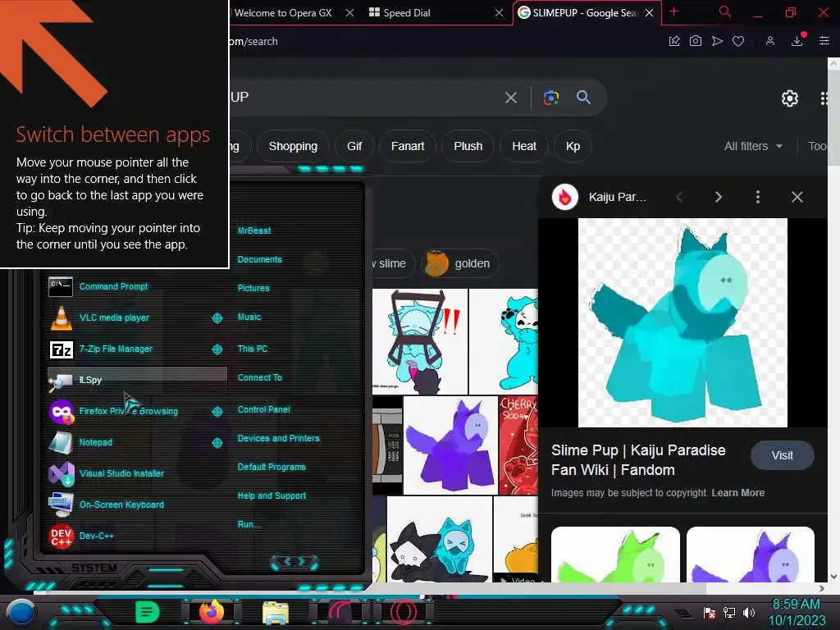This screenshot has width=840, height=630.
Task: Open Opera downloads icon
Action: (797, 41)
